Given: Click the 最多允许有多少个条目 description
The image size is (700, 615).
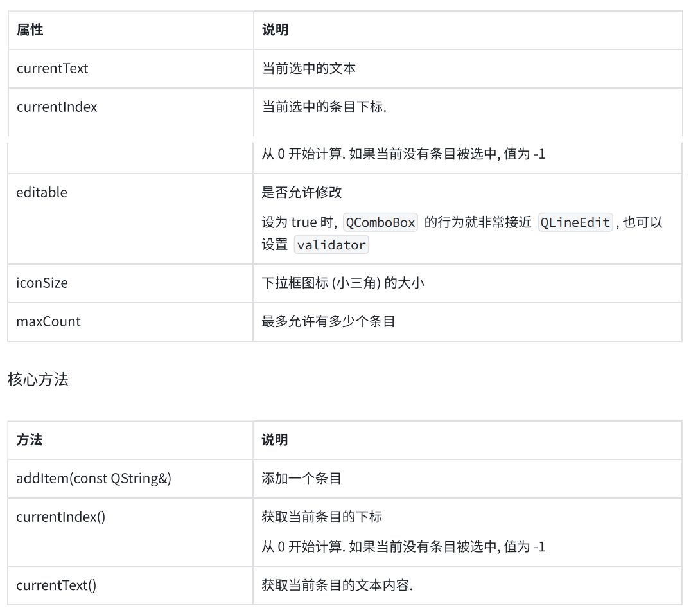Looking at the screenshot, I should 328,321.
